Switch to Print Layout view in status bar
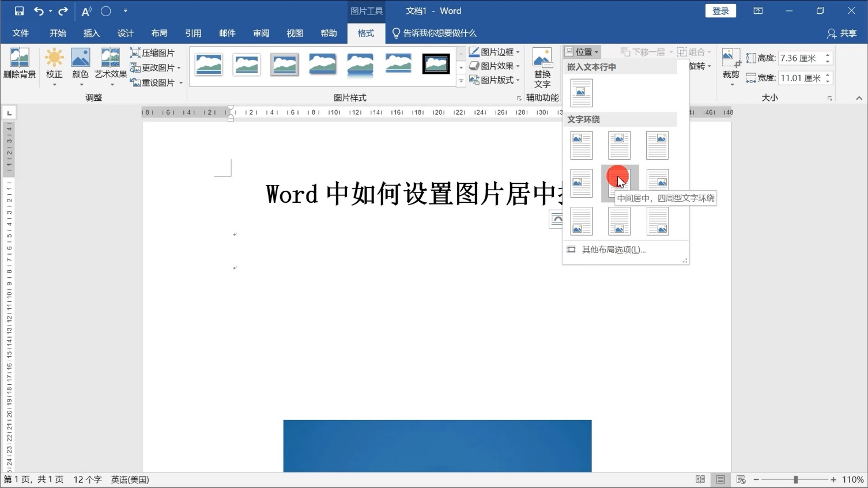Screen dimensions: 868x488 tap(720, 479)
